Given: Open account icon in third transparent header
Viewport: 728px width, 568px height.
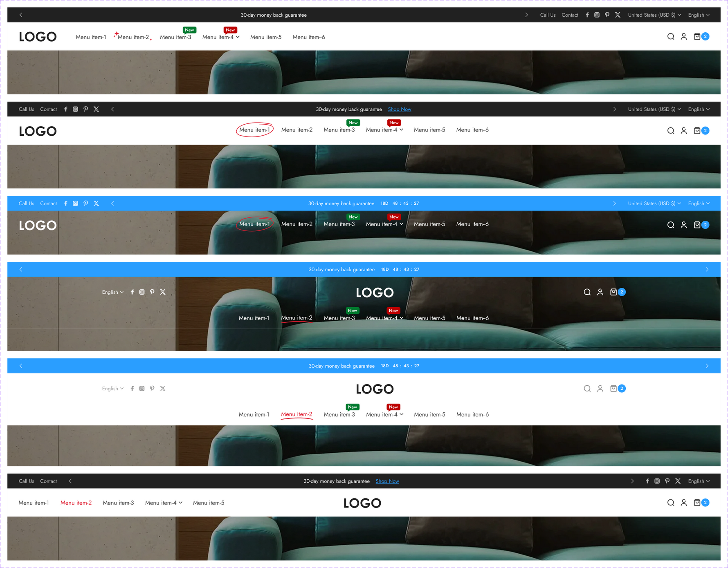Looking at the screenshot, I should click(x=684, y=225).
